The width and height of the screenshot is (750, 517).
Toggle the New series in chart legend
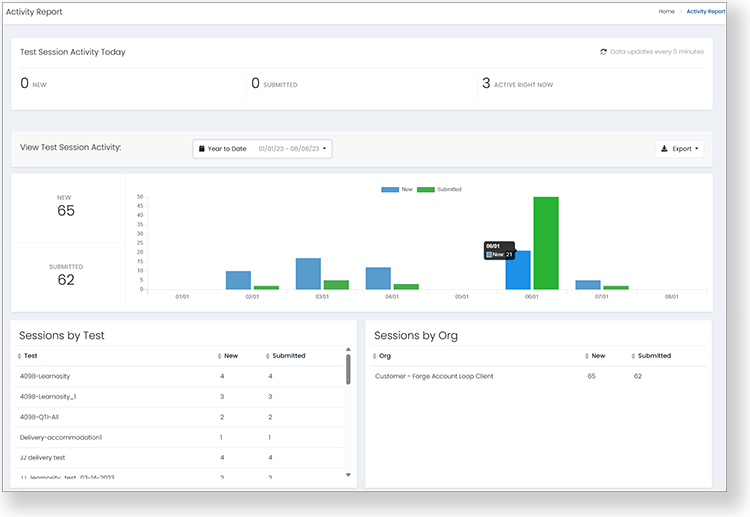tap(396, 189)
